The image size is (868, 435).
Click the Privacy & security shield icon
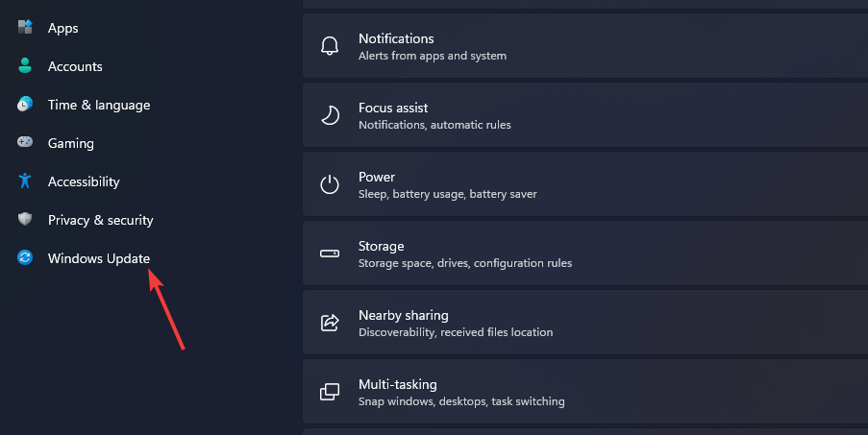(26, 220)
